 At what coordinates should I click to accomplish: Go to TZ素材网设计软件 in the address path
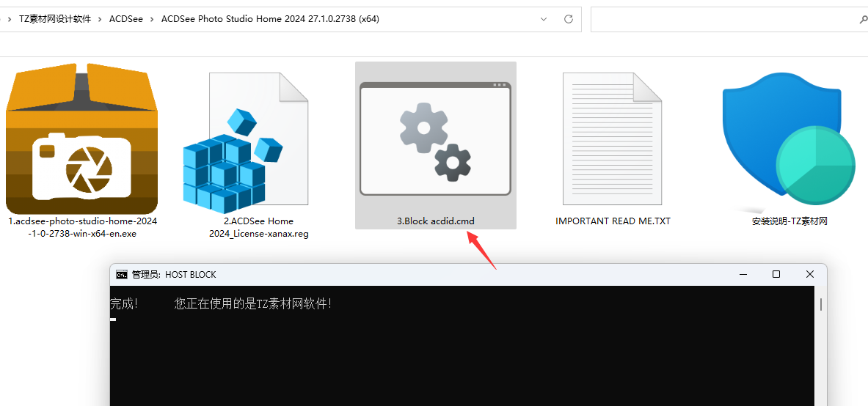(55, 19)
